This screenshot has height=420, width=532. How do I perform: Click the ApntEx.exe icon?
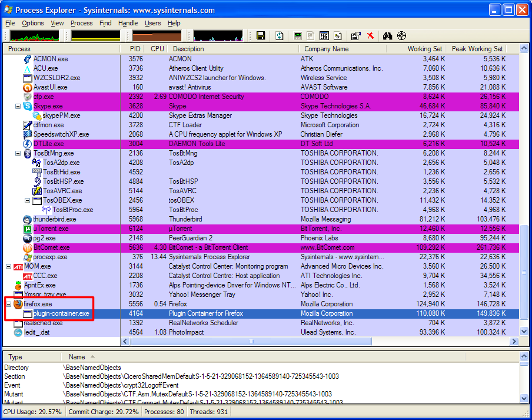tap(18, 286)
